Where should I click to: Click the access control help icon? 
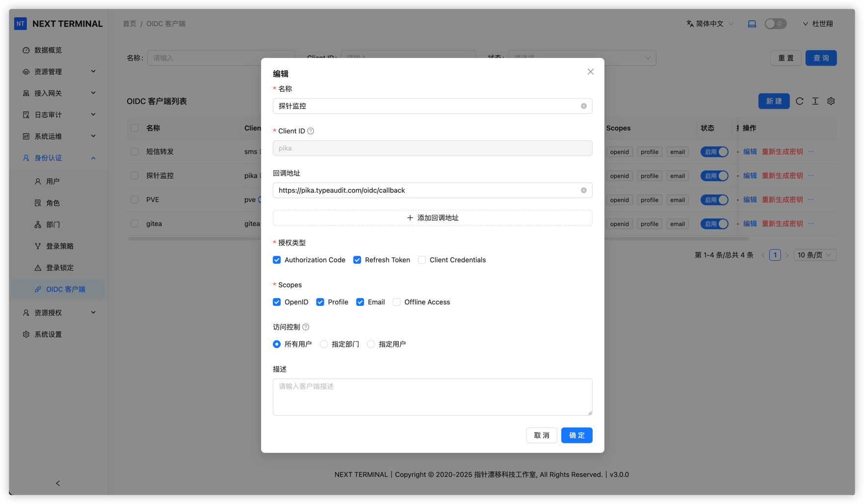click(x=306, y=327)
